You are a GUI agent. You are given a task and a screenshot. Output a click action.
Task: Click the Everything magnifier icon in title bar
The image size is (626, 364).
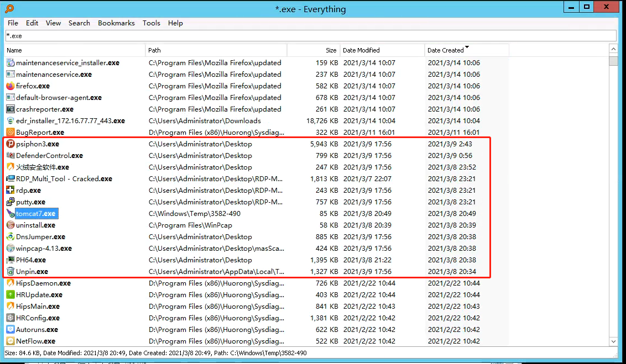pos(9,9)
